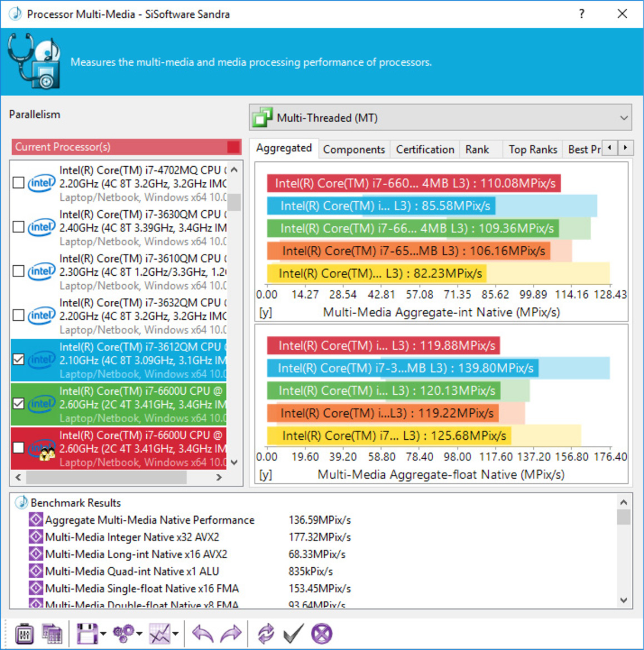Click the engine settings icon in bottom toolbar
This screenshot has width=644, height=650.
(x=24, y=633)
